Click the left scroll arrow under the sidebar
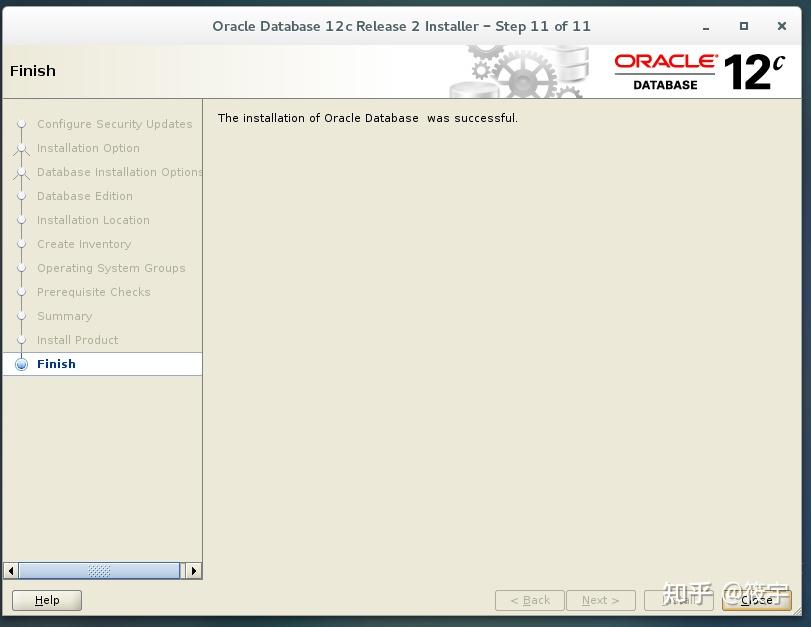The width and height of the screenshot is (811, 627). 9,570
